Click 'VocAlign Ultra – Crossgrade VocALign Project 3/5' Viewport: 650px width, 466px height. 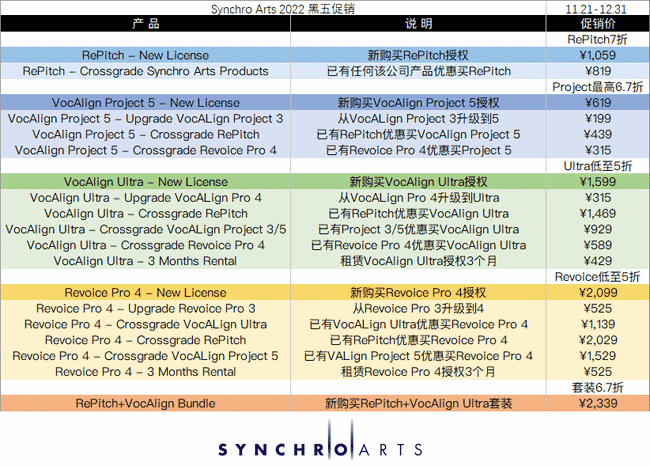click(x=146, y=229)
